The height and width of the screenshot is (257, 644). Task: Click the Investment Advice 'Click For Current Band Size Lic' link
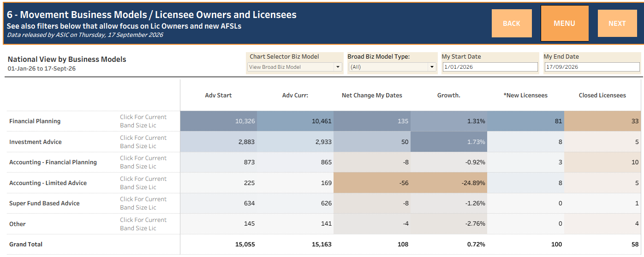(143, 142)
